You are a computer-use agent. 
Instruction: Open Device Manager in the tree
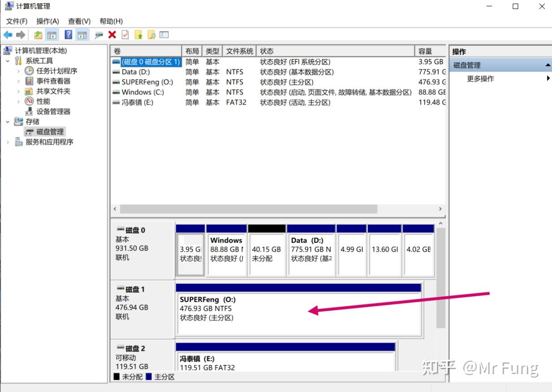(53, 111)
